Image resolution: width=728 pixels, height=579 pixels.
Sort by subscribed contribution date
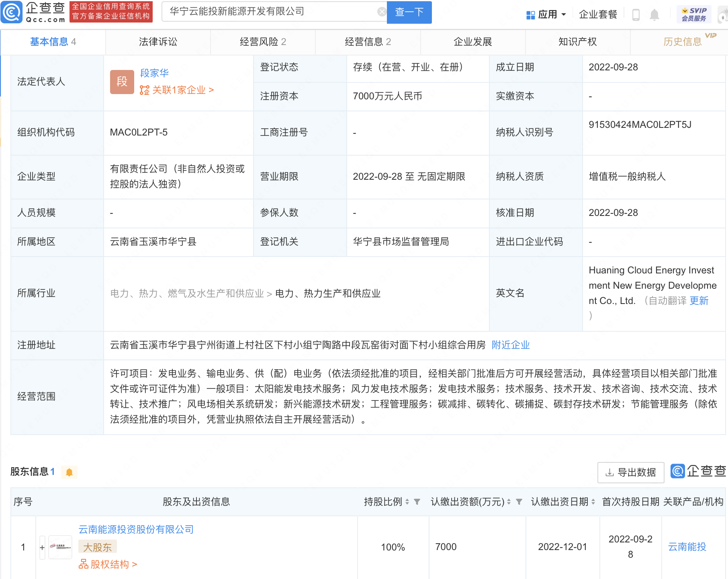(x=593, y=502)
